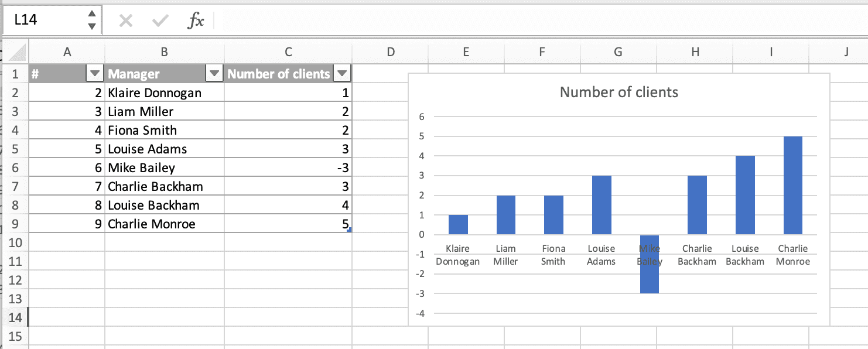This screenshot has width=868, height=349.
Task: Select cell containing Klaire Donnogan
Action: 164,93
